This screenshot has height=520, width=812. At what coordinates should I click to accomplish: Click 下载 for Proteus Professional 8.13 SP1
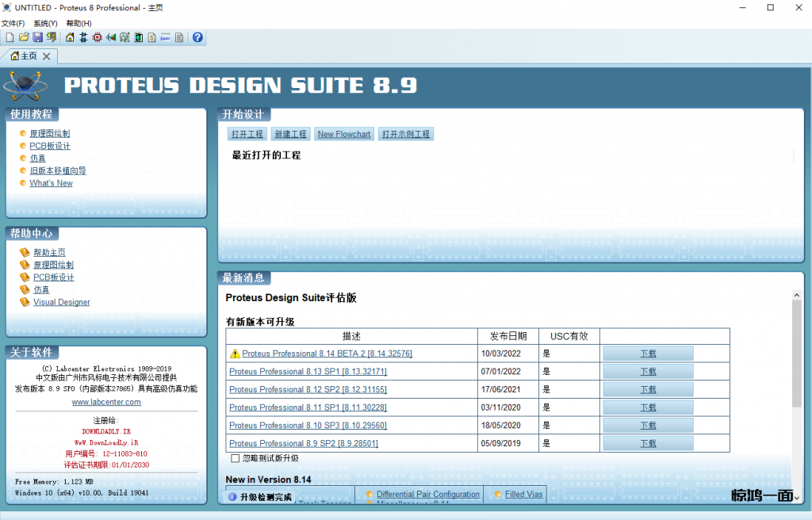(648, 372)
